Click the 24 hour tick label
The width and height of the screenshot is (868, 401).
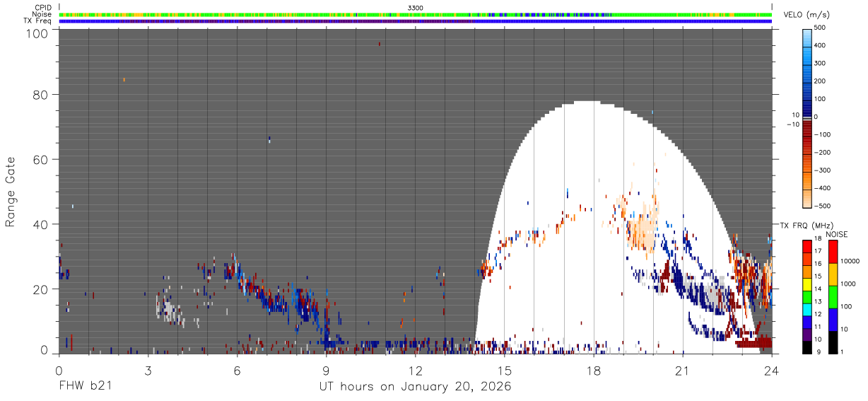[771, 370]
